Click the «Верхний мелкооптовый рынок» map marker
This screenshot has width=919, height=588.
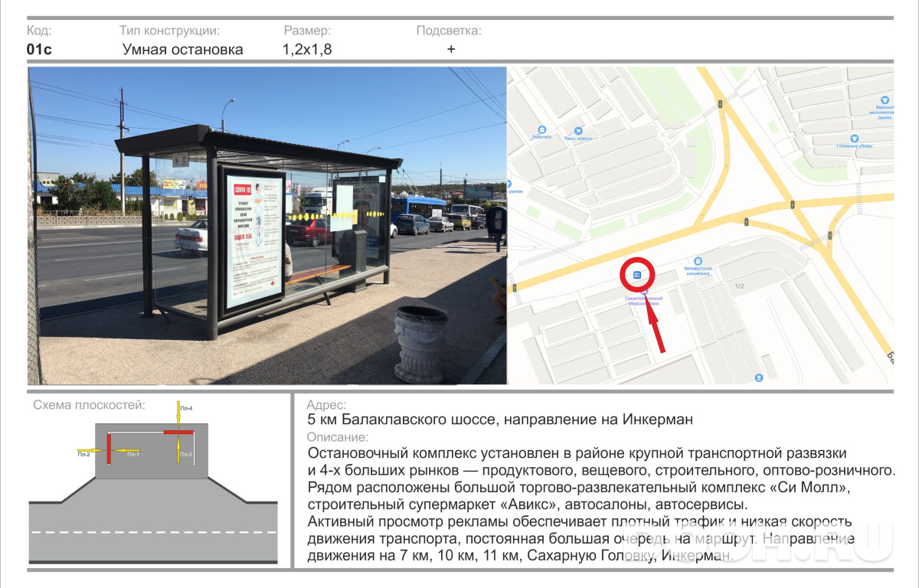click(885, 100)
